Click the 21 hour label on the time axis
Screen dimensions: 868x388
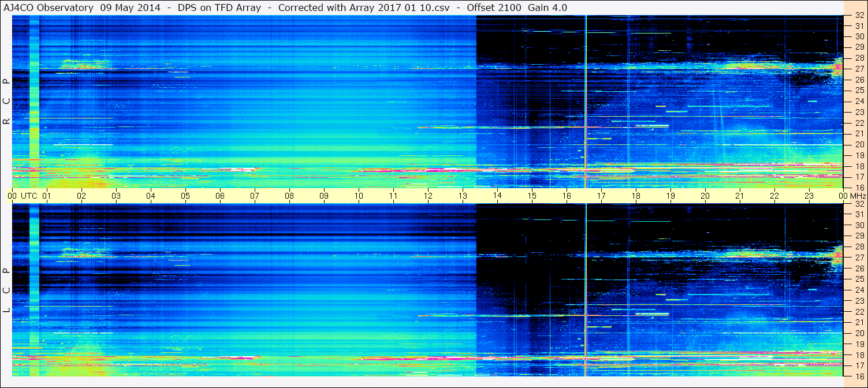click(x=740, y=196)
